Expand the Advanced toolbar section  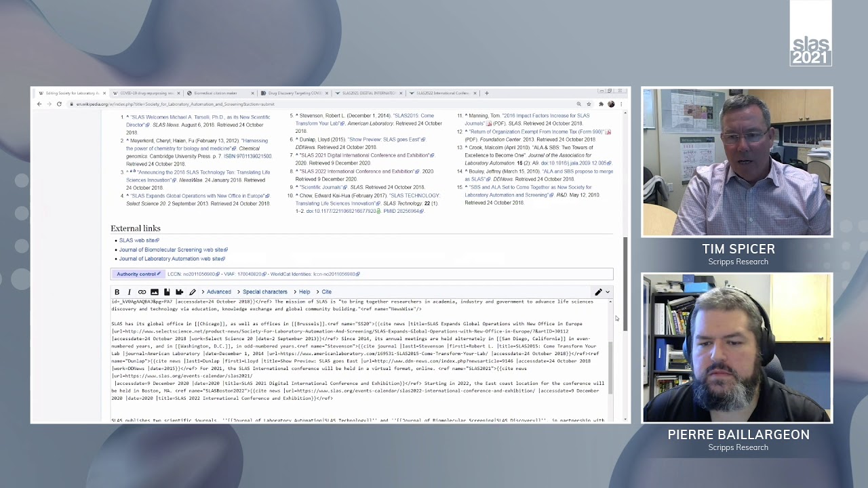(216, 292)
